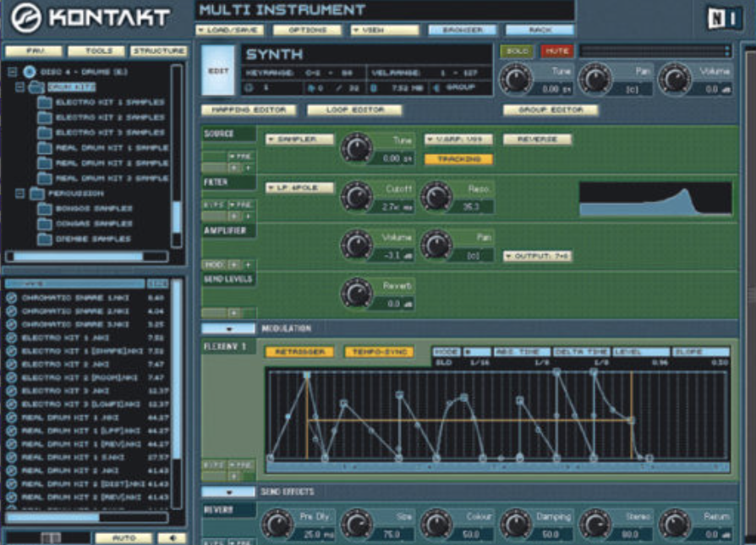Screen dimensions: 756x545
Task: Click the send levels Reverb knob
Action: coord(357,294)
